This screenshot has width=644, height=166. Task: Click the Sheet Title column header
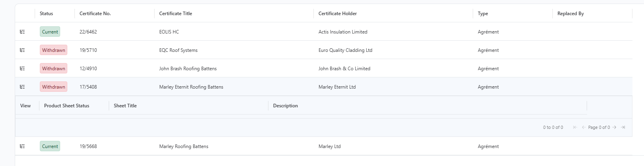(125, 106)
